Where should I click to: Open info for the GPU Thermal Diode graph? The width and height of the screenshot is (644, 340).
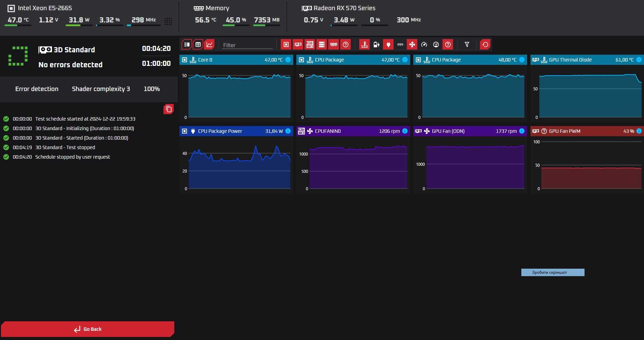pyautogui.click(x=639, y=60)
